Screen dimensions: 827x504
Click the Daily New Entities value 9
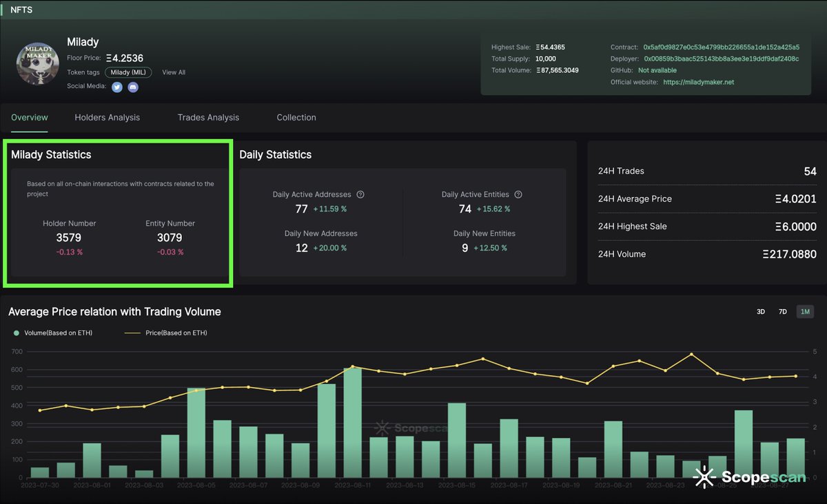tap(465, 248)
